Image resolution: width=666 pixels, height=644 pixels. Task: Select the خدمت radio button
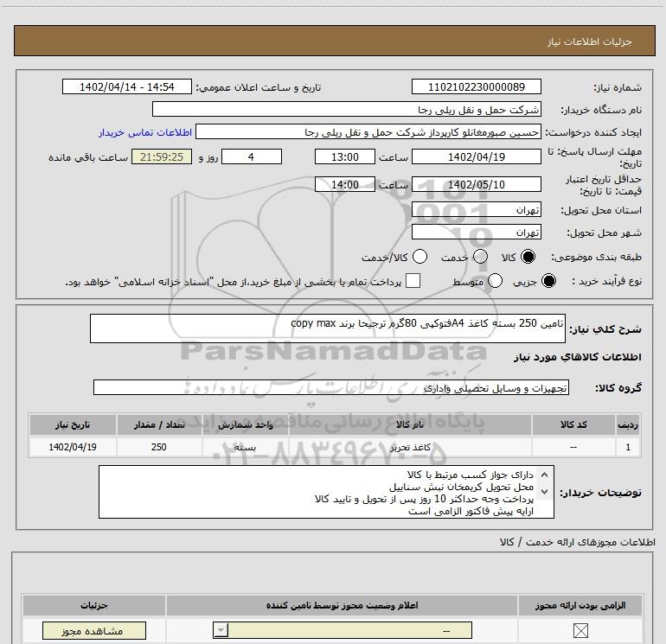pos(480,257)
